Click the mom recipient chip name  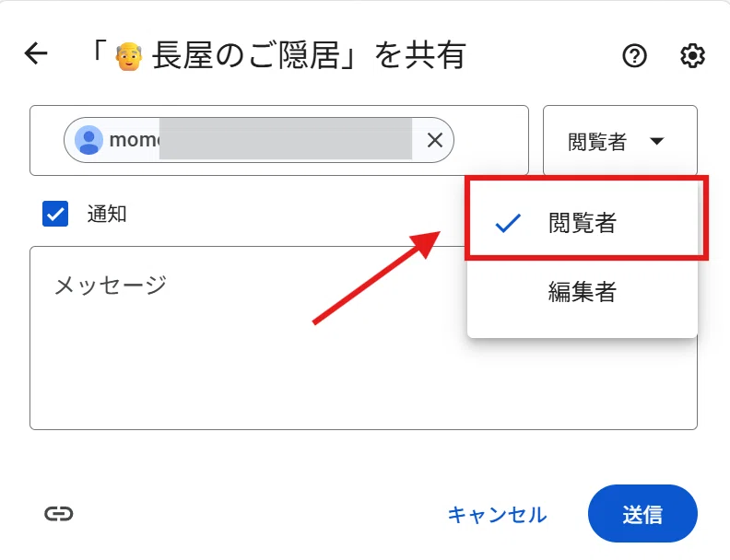[134, 139]
